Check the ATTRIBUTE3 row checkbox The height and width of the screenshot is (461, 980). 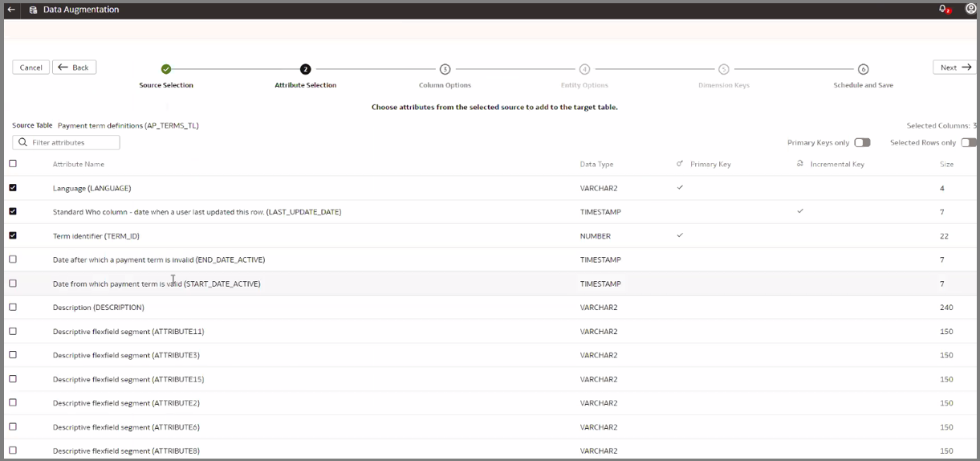pos(13,355)
